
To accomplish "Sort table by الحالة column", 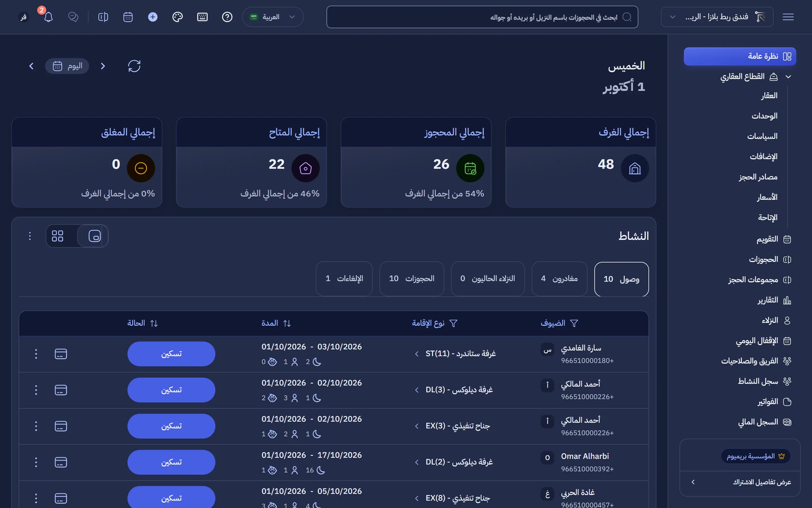I will (x=154, y=323).
